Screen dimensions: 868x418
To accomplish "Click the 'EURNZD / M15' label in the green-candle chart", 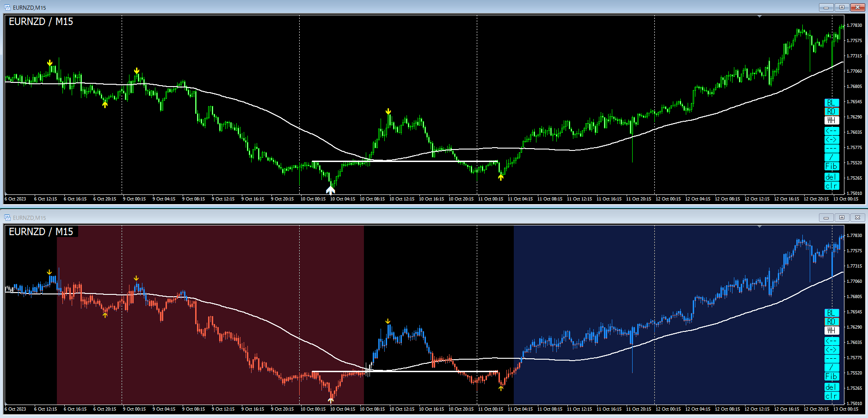I will (41, 22).
